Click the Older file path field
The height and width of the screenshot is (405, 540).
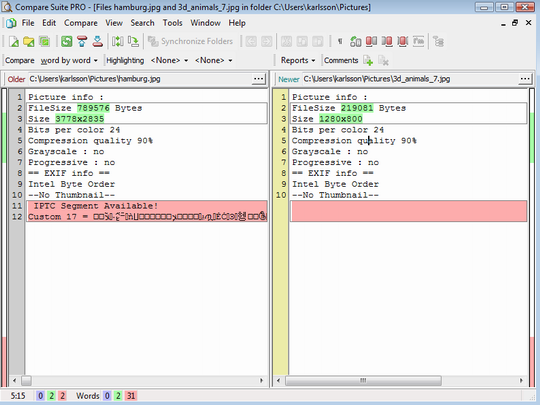139,79
